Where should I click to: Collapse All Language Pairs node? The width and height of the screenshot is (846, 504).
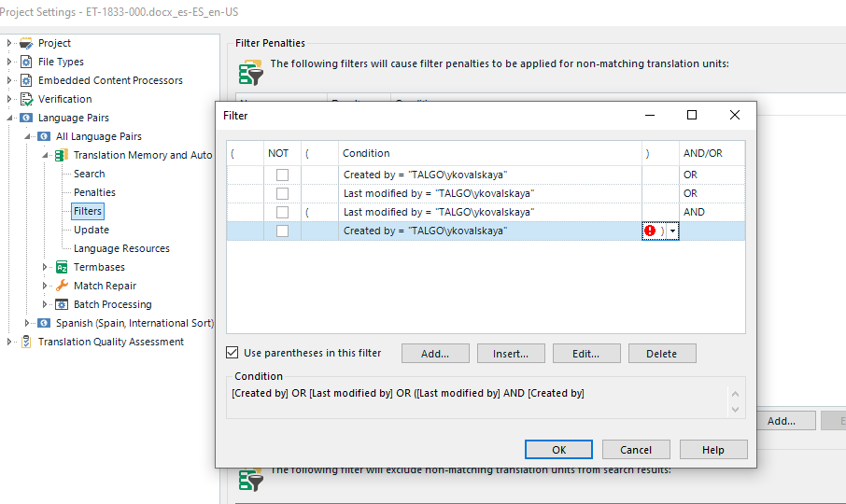point(27,136)
